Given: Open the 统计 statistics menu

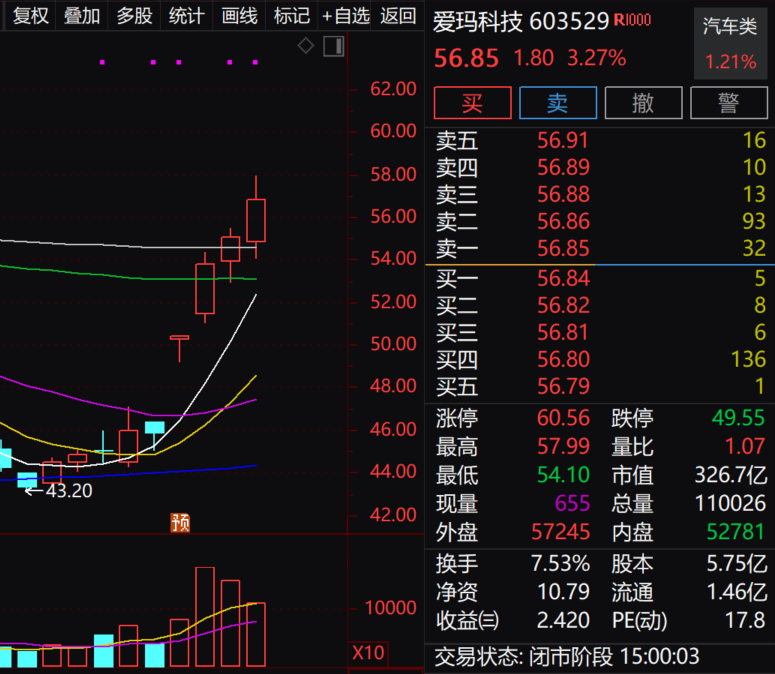Looking at the screenshot, I should (186, 16).
